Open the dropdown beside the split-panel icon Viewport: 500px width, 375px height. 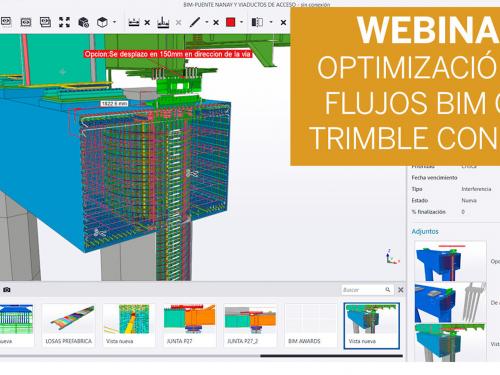pos(271,22)
